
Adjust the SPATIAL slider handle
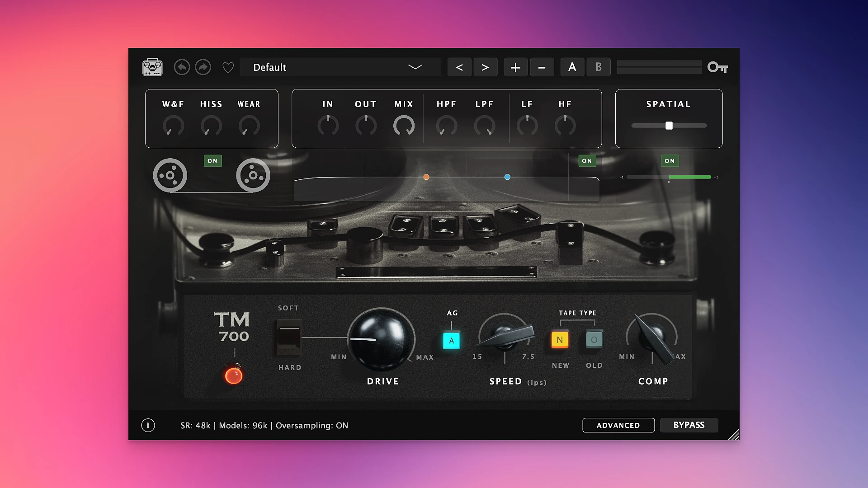(669, 126)
